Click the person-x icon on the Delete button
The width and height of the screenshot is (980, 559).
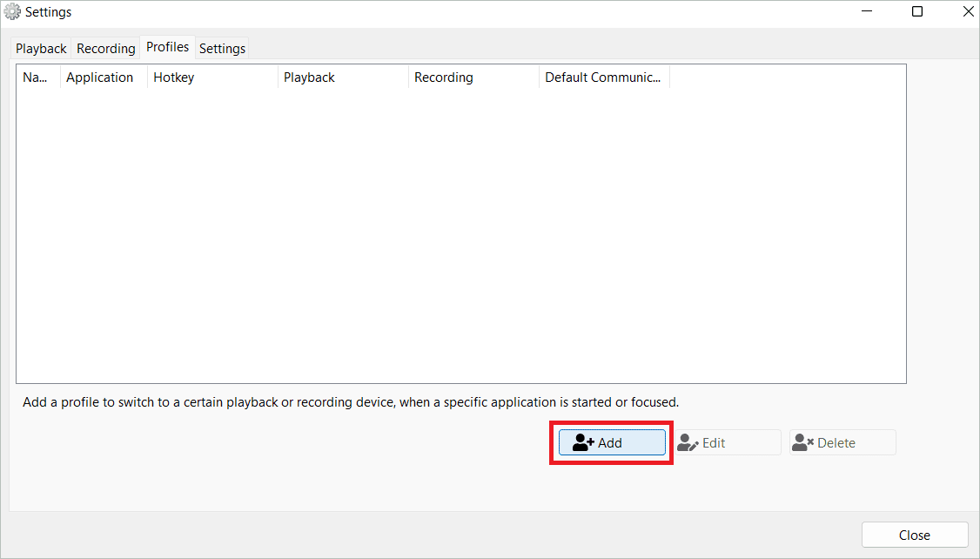[802, 441]
